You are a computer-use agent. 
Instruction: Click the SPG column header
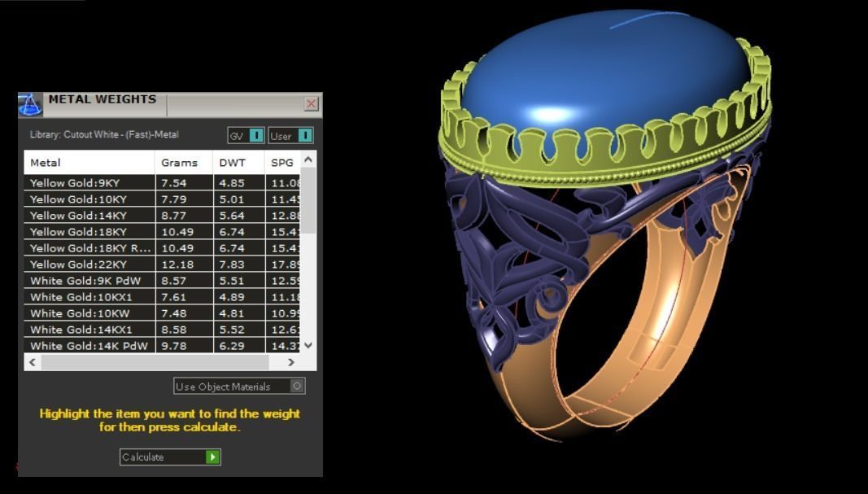(x=283, y=163)
